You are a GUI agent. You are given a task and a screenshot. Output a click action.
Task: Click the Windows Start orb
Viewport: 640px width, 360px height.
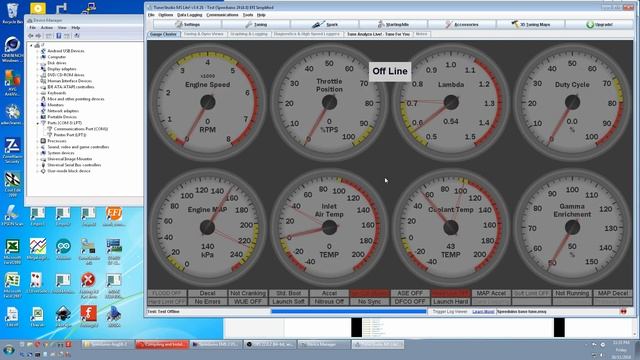point(9,350)
